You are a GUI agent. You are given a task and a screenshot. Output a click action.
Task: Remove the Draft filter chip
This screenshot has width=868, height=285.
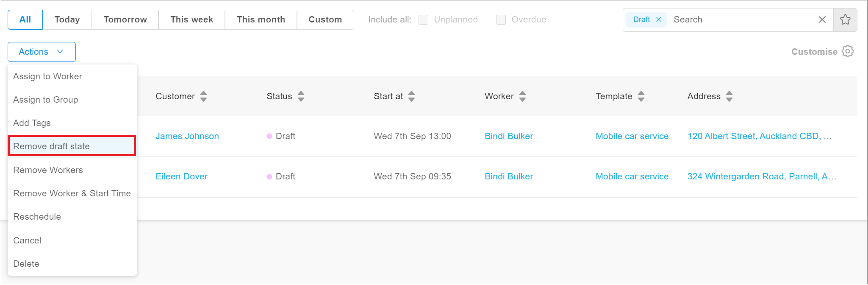659,20
